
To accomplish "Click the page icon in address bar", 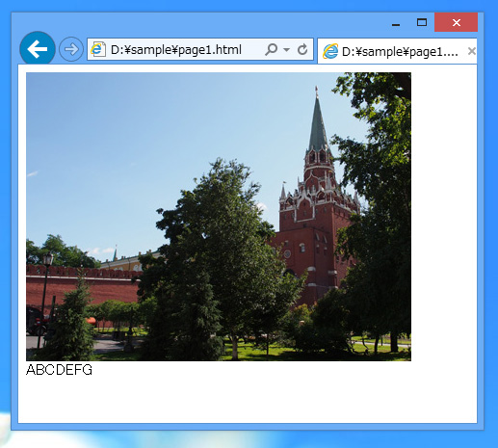I will [98, 49].
